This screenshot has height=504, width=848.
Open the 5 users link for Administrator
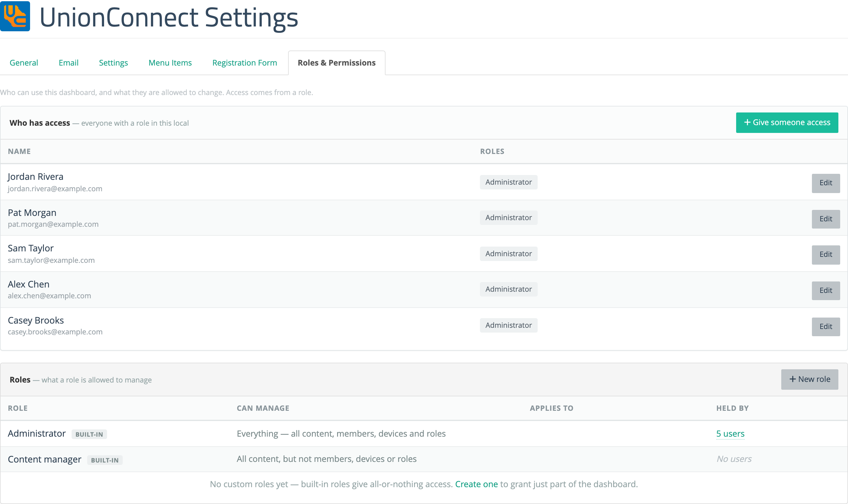(x=730, y=434)
